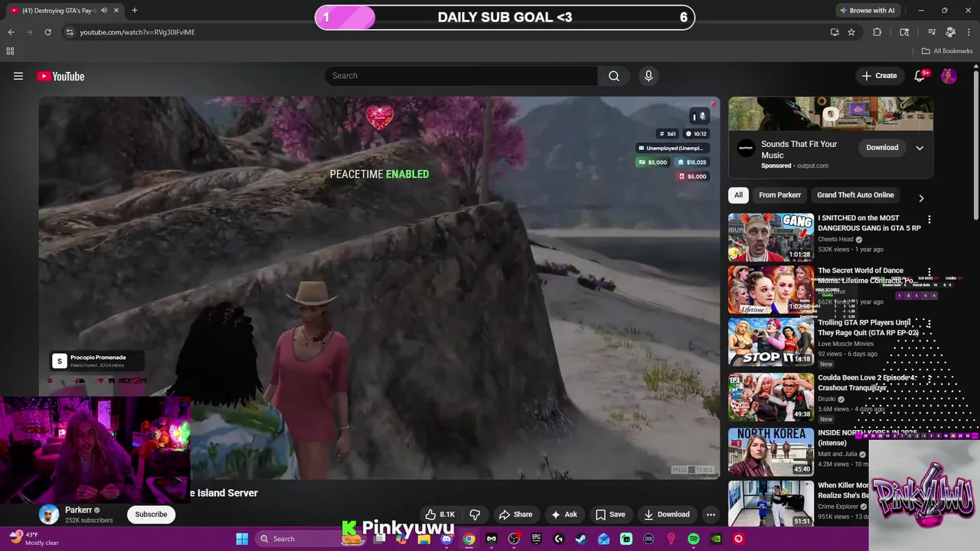
Task: Open a new browser tab
Action: tap(135, 10)
